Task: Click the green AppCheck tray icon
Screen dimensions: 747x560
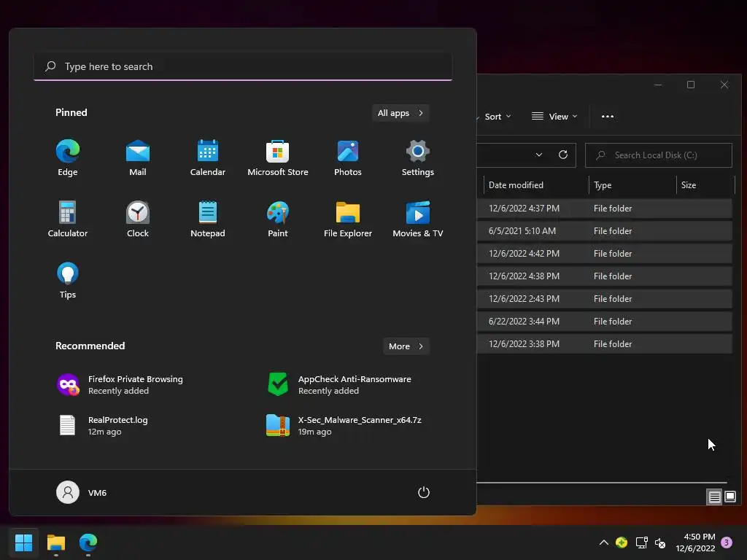Action: pos(622,542)
